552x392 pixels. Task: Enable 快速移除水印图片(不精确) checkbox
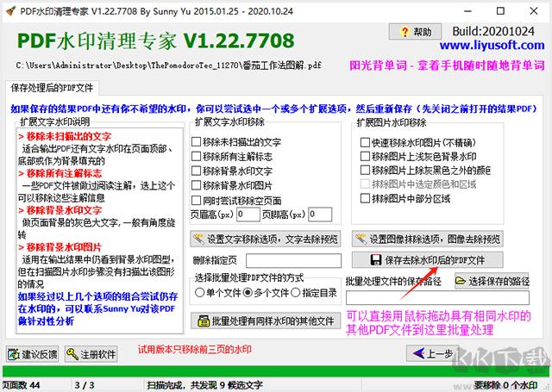point(418,142)
